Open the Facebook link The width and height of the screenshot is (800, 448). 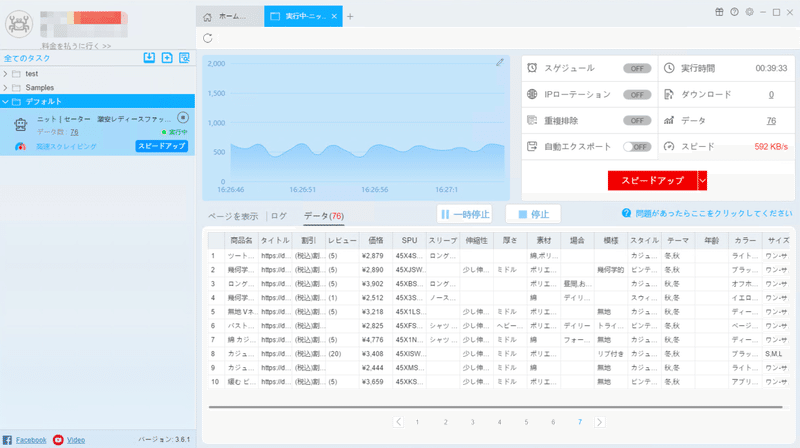click(31, 440)
